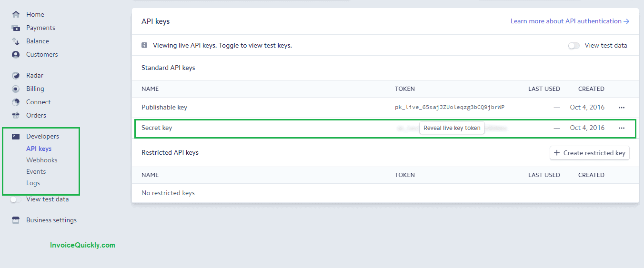644x268 pixels.
Task: Open Billing using its icon
Action: (16, 89)
